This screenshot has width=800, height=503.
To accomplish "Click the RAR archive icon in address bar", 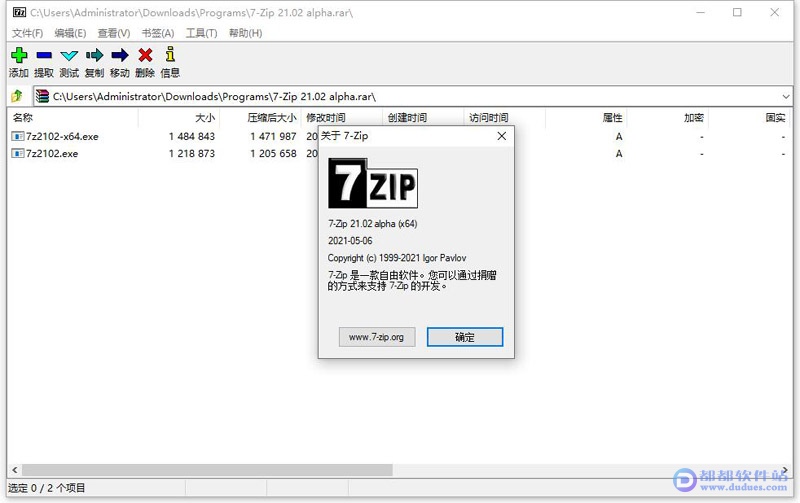I will pyautogui.click(x=42, y=96).
